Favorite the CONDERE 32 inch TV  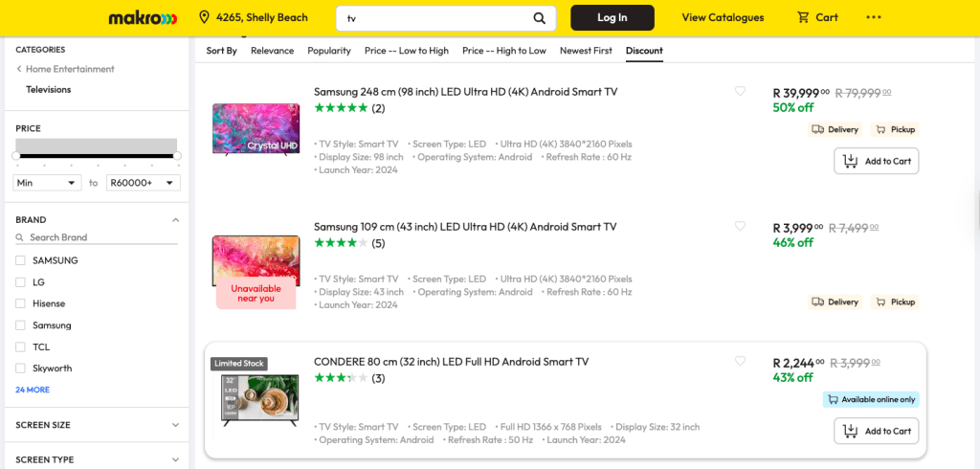(740, 361)
